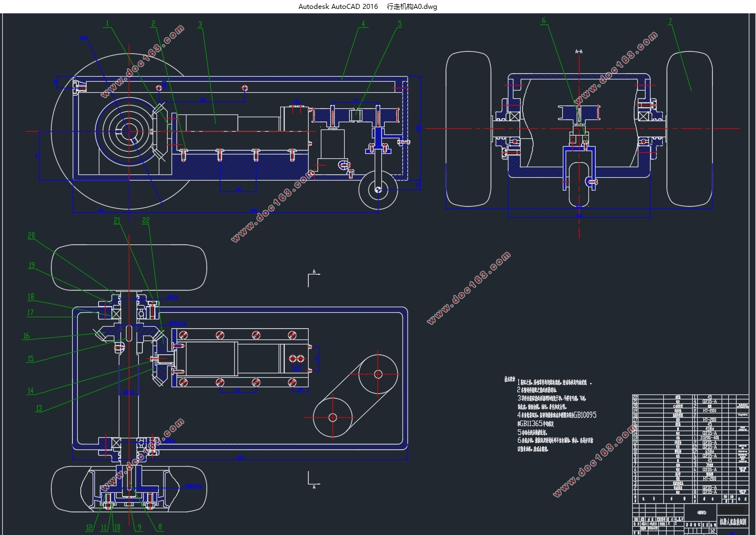Select the part label 3 balloon
Viewport: 756px width, 535px height.
[x=200, y=24]
